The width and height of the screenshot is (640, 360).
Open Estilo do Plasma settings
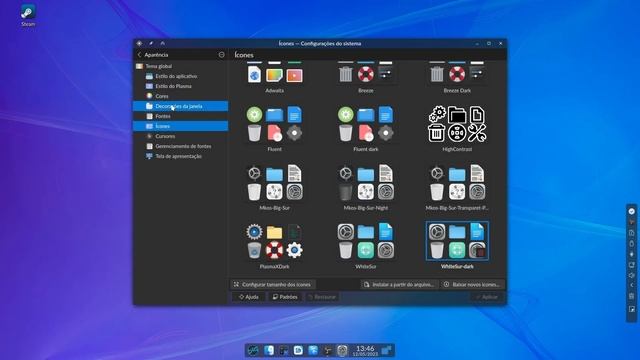click(x=180, y=86)
